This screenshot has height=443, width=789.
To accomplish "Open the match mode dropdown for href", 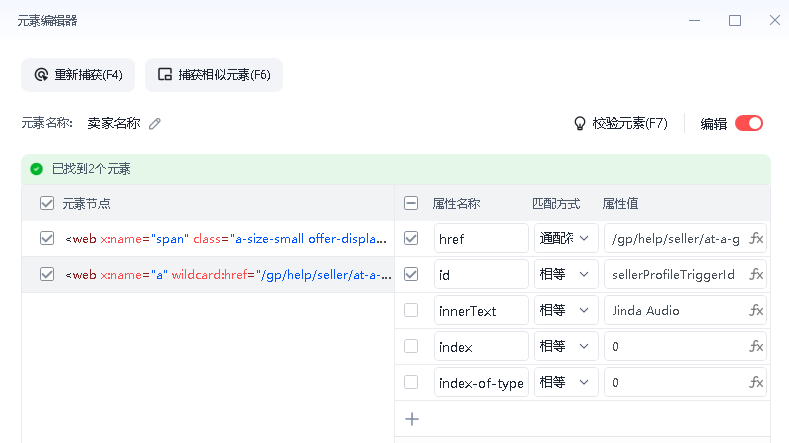I will click(x=566, y=239).
